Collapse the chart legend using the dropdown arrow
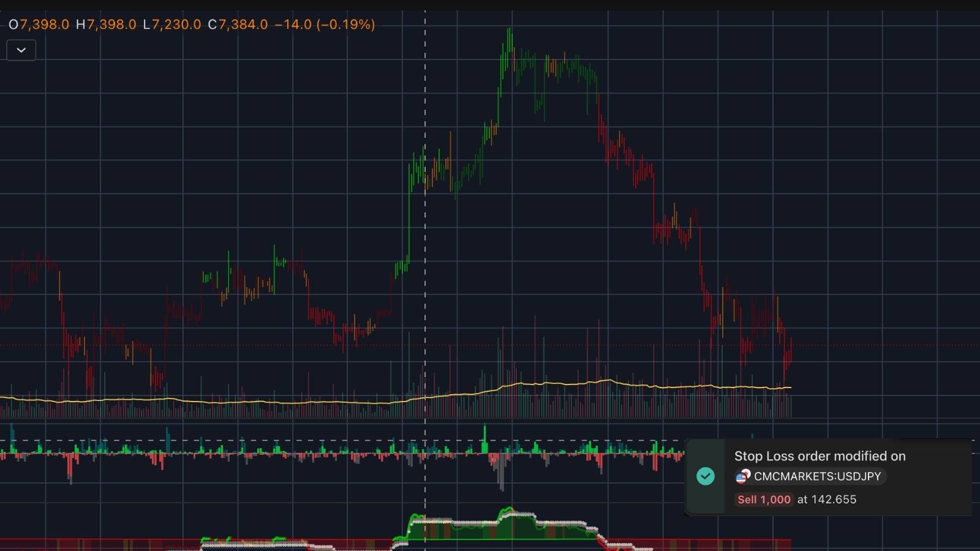The height and width of the screenshot is (551, 980). tap(20, 50)
